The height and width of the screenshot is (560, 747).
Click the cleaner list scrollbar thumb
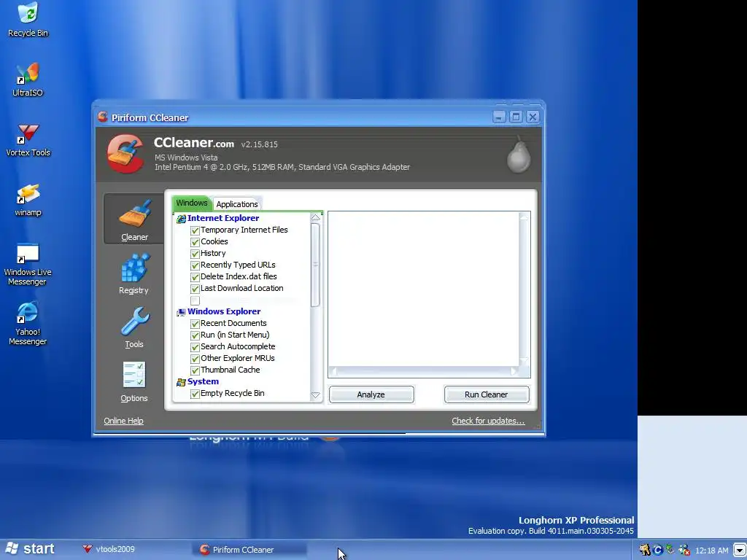pos(315,265)
